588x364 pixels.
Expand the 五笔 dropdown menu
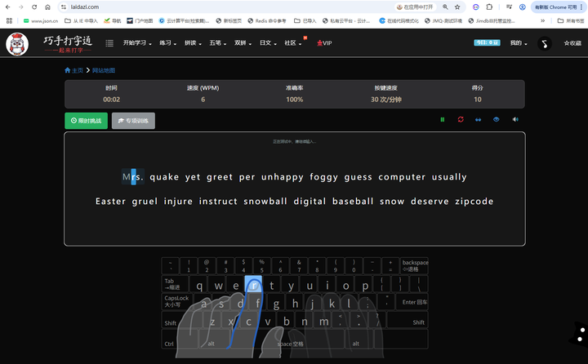click(x=217, y=43)
